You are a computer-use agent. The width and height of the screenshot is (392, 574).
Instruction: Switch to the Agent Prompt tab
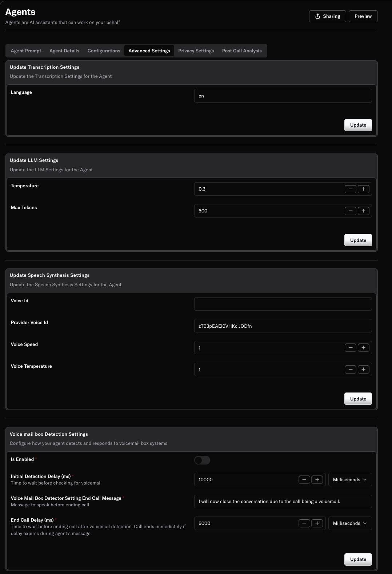26,51
